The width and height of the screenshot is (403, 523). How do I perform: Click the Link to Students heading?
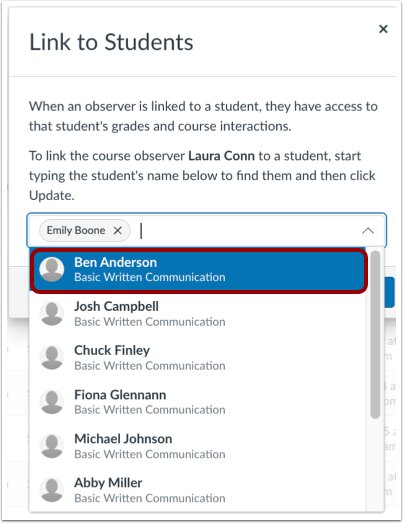(111, 42)
